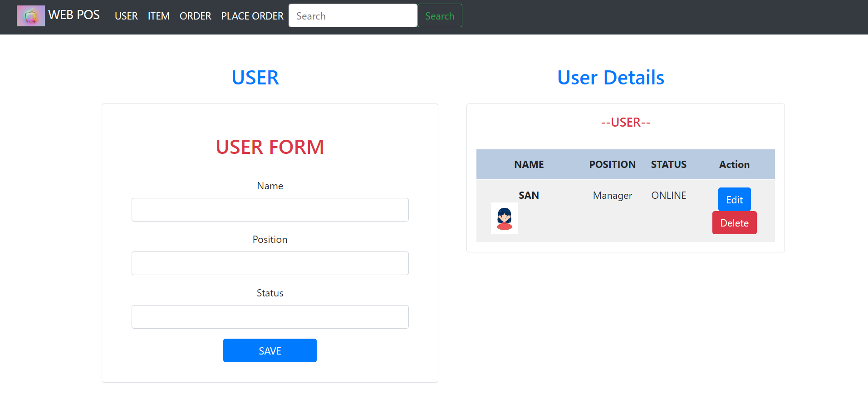Select the Position text field
This screenshot has width=868, height=419.
(270, 263)
